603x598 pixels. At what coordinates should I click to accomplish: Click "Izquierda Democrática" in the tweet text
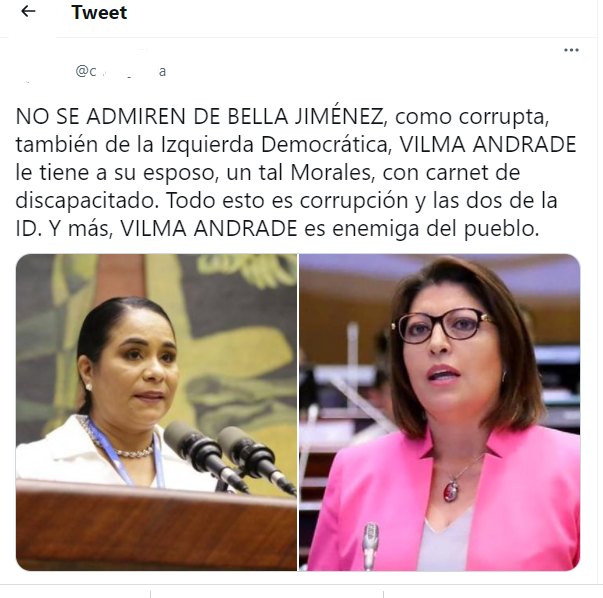[x=274, y=145]
